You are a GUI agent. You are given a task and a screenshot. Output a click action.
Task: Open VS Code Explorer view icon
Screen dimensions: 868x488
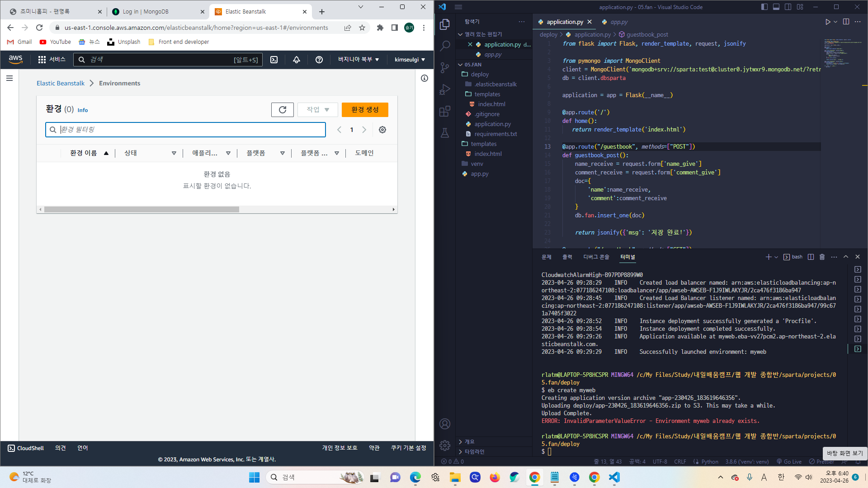445,24
